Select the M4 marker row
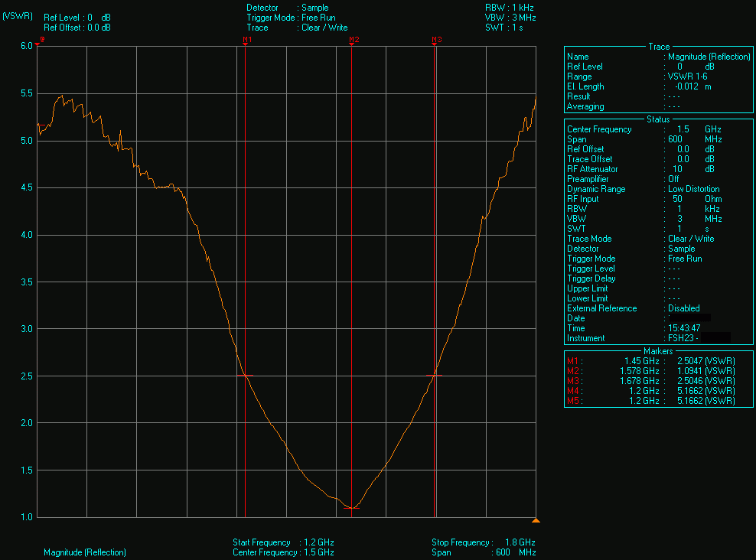The height and width of the screenshot is (560, 756). [x=651, y=391]
